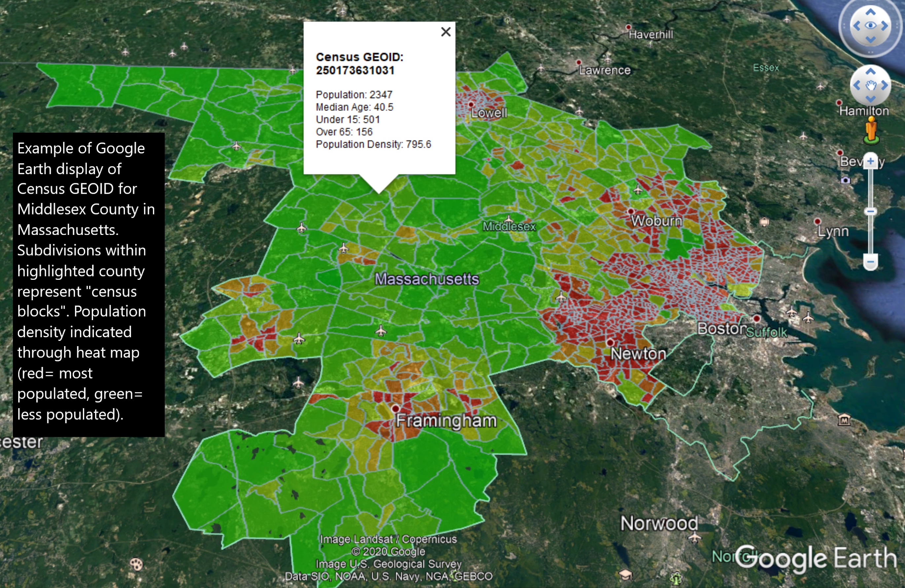Screen dimensions: 905x588
Task: Click the Woburn city label
Action: (656, 221)
